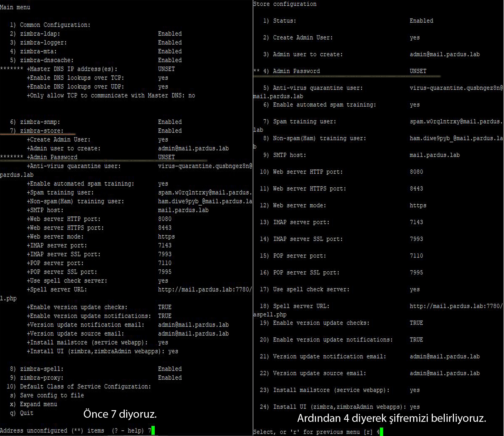The image size is (504, 436).
Task: Click "+SMTP host:" in the Main menu
Action: pos(45,210)
